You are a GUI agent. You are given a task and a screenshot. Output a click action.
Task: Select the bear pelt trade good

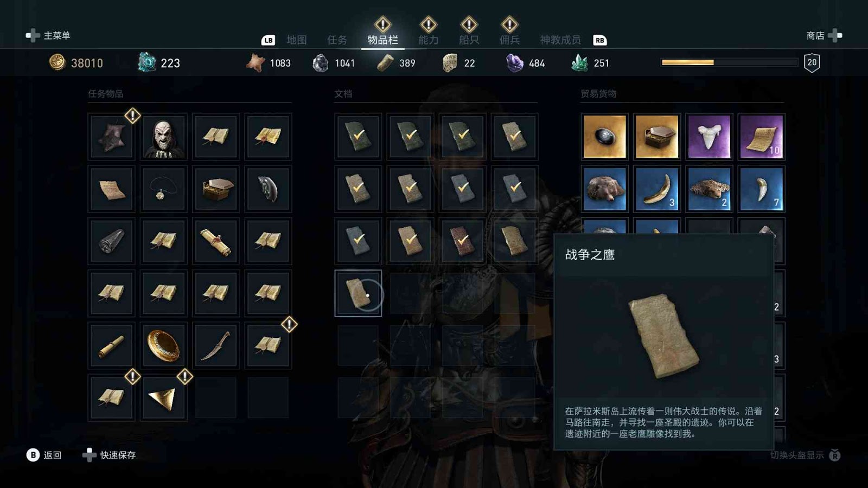tap(604, 189)
